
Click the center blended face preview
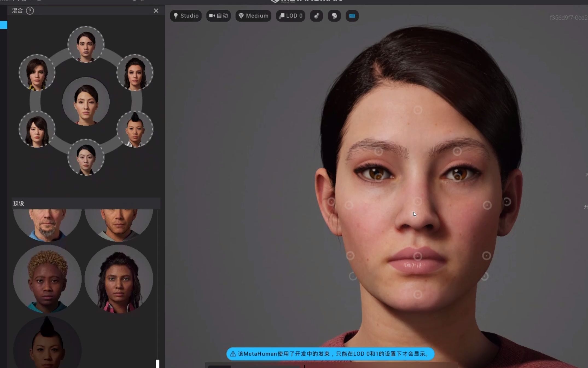tap(86, 102)
